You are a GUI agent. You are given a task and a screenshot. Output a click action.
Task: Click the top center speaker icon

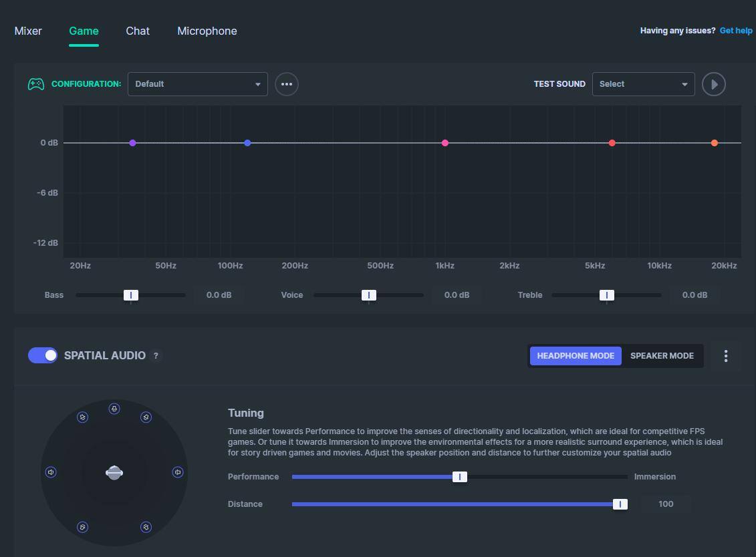(x=114, y=409)
